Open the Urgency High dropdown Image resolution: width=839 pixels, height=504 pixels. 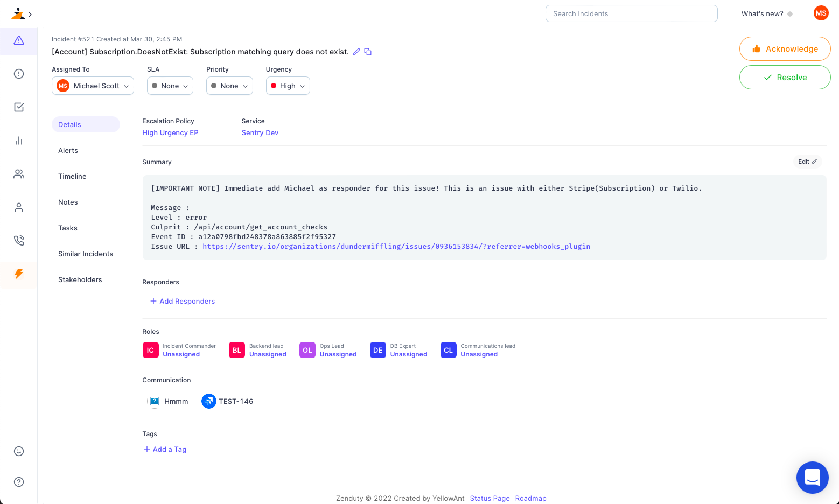(288, 86)
